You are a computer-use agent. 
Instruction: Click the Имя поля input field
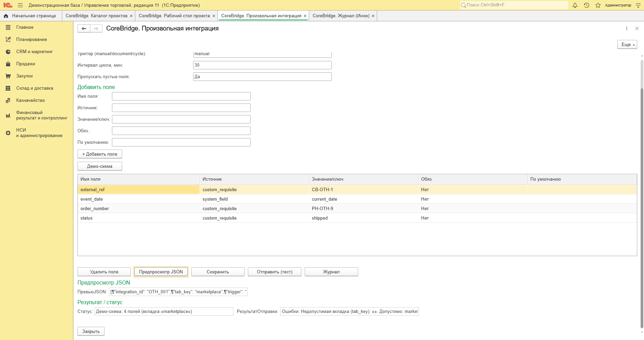pyautogui.click(x=181, y=96)
